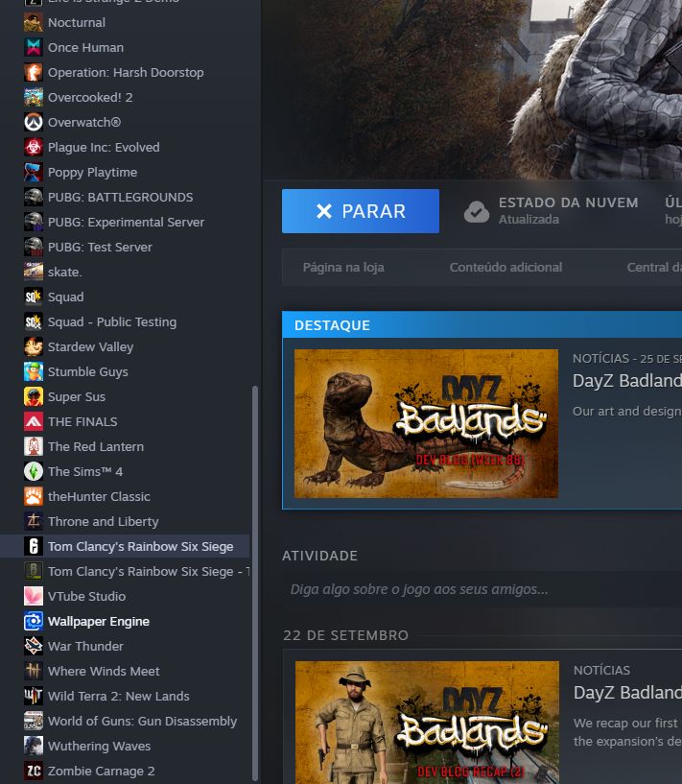
Task: Click the Stardew Valley chicken icon
Action: pyautogui.click(x=34, y=347)
